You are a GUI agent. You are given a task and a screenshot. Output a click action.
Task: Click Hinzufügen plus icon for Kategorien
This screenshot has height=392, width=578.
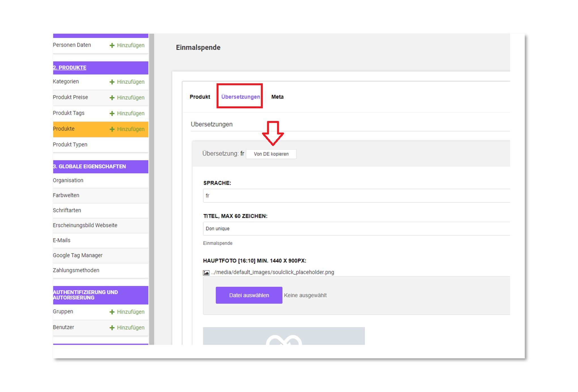(x=112, y=82)
